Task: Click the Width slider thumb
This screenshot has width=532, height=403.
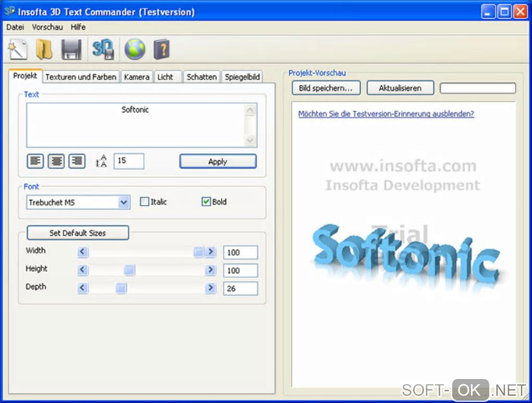Action: coord(199,252)
